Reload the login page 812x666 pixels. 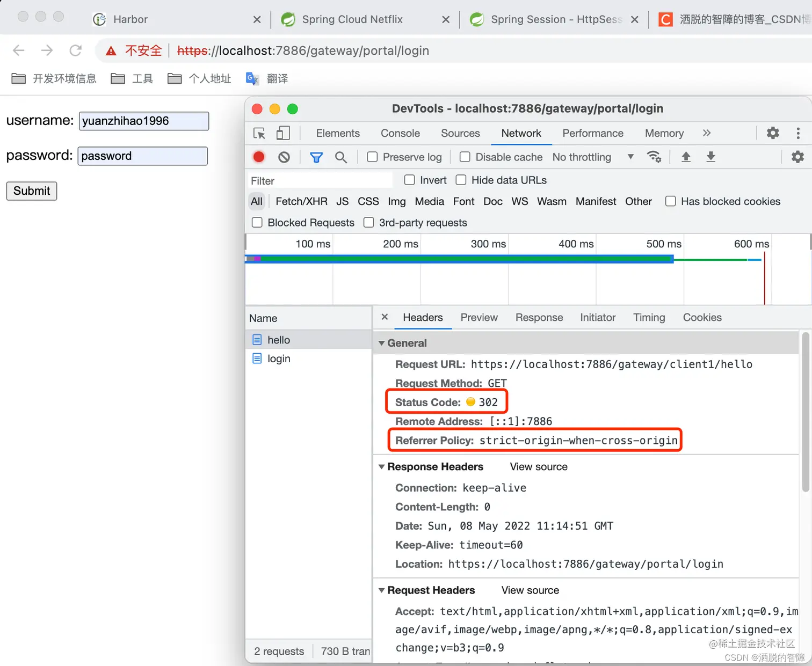(76, 50)
